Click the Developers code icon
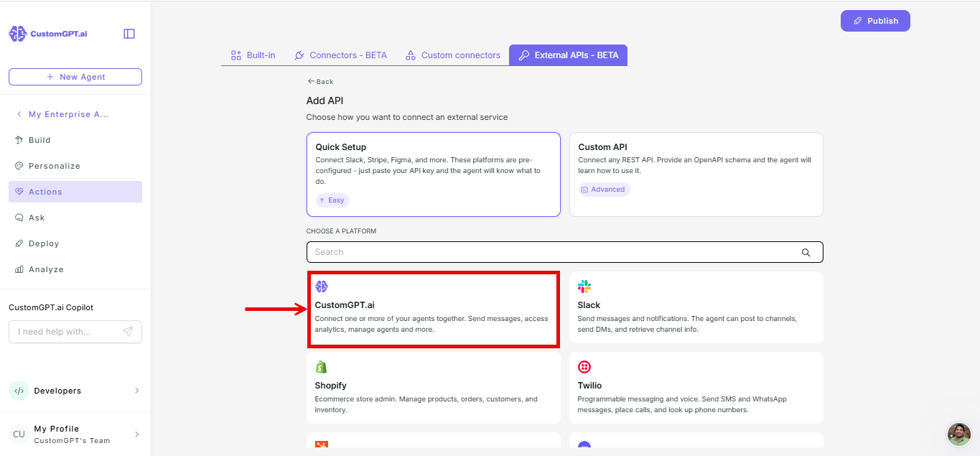 19,391
